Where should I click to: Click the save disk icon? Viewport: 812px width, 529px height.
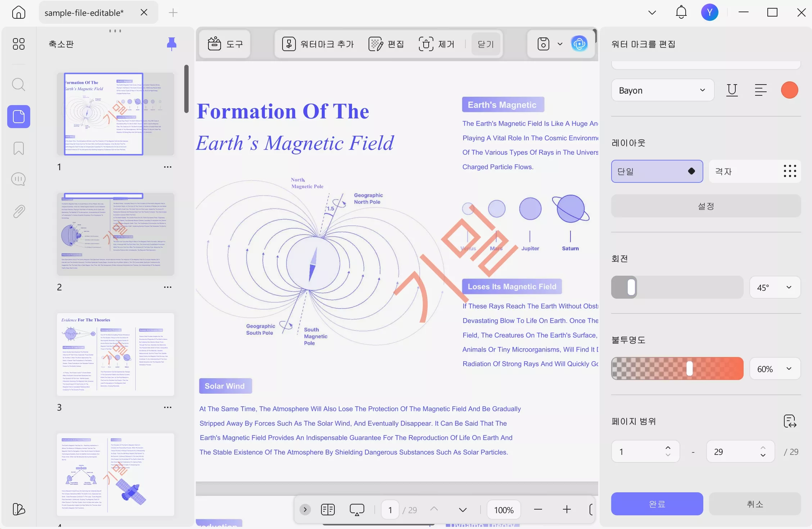(x=543, y=44)
